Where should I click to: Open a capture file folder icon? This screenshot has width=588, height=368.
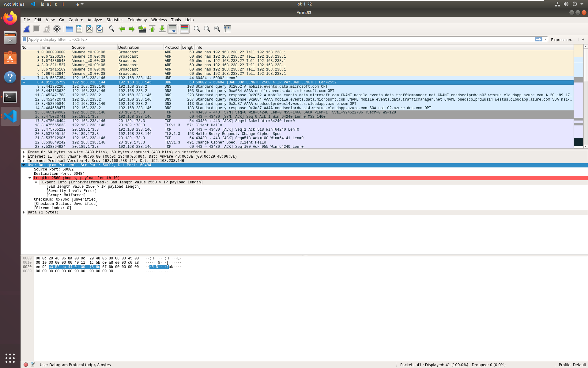click(69, 29)
